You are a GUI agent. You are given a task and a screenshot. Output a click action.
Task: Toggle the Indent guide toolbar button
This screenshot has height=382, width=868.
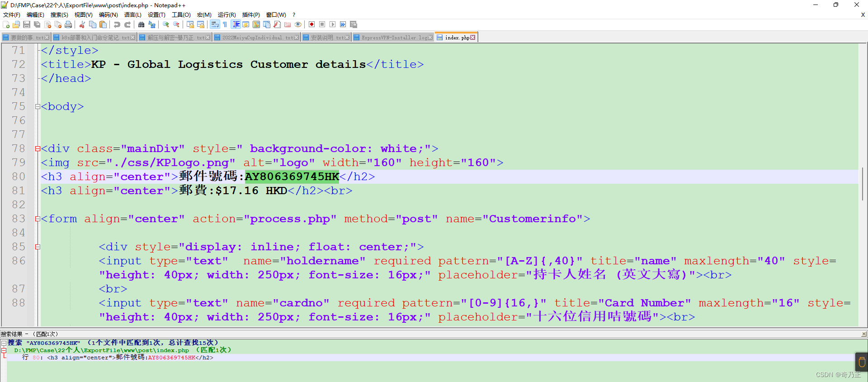tap(236, 24)
